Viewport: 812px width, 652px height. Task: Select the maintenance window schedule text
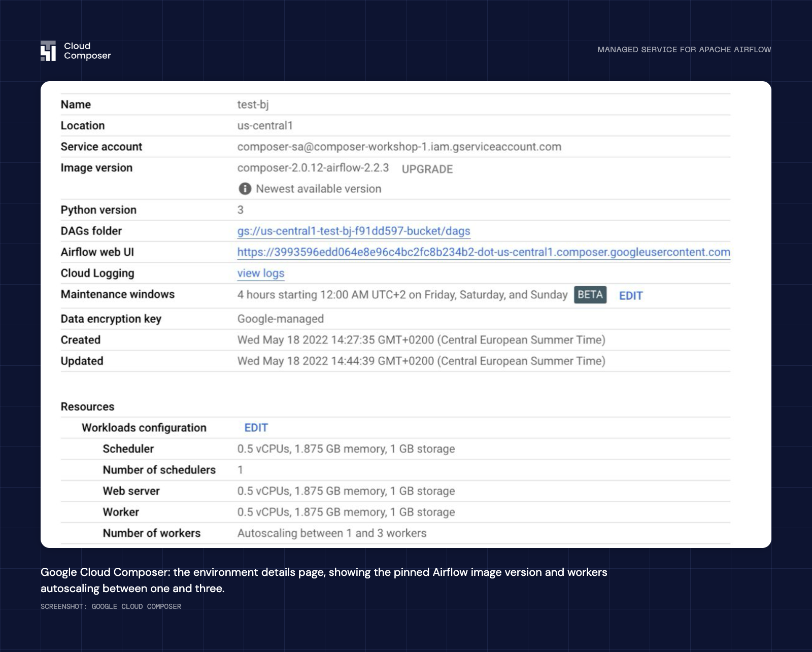tap(402, 295)
